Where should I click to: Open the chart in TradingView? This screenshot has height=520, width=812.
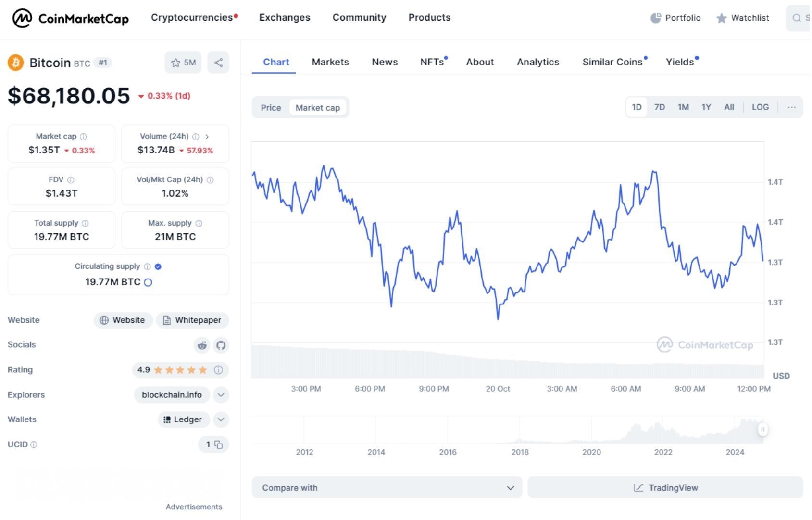click(x=665, y=487)
